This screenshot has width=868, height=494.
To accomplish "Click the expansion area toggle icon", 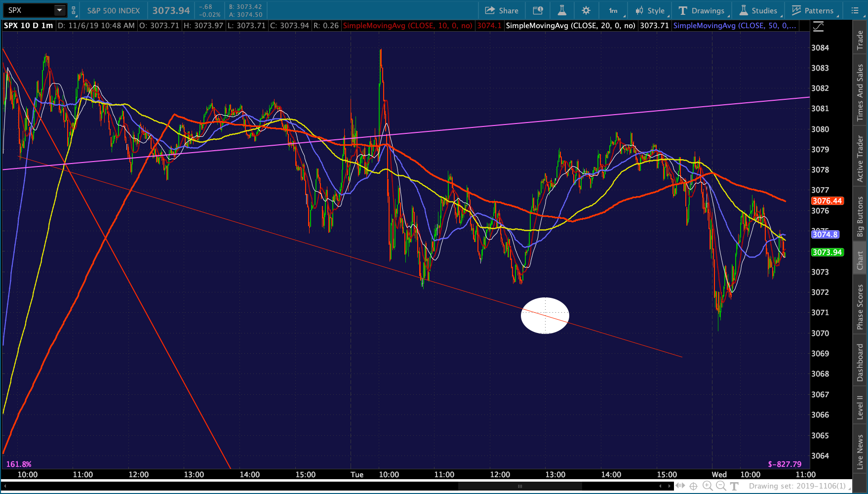I will [680, 486].
